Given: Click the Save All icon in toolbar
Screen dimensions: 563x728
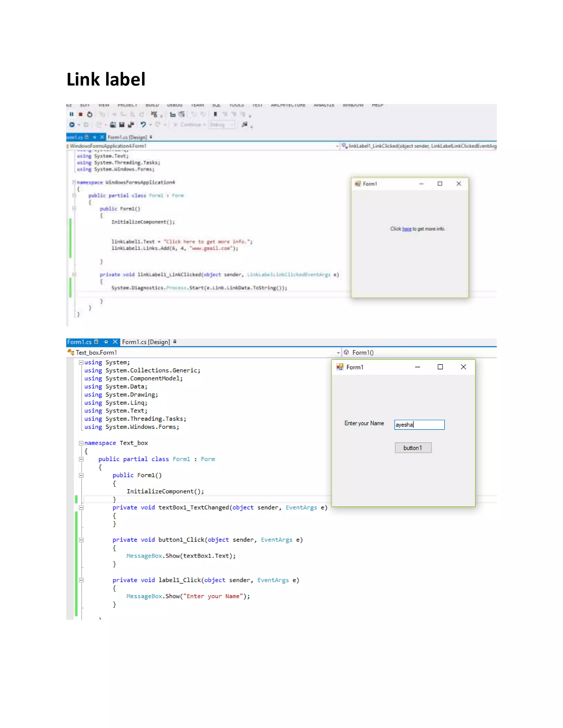Looking at the screenshot, I should pyautogui.click(x=131, y=125).
